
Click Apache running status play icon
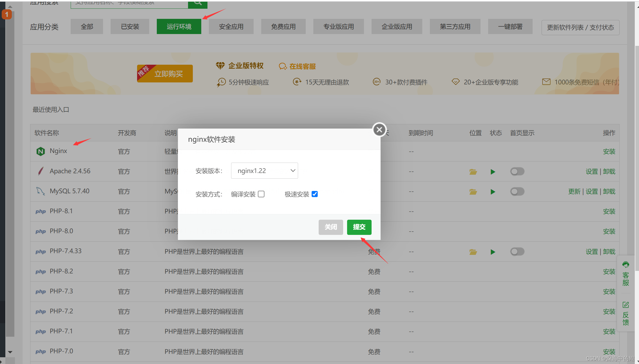coord(493,172)
